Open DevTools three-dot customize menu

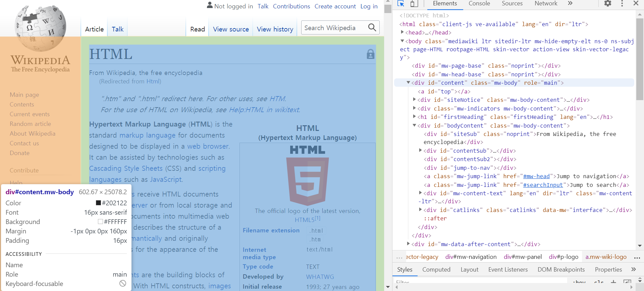click(x=622, y=4)
